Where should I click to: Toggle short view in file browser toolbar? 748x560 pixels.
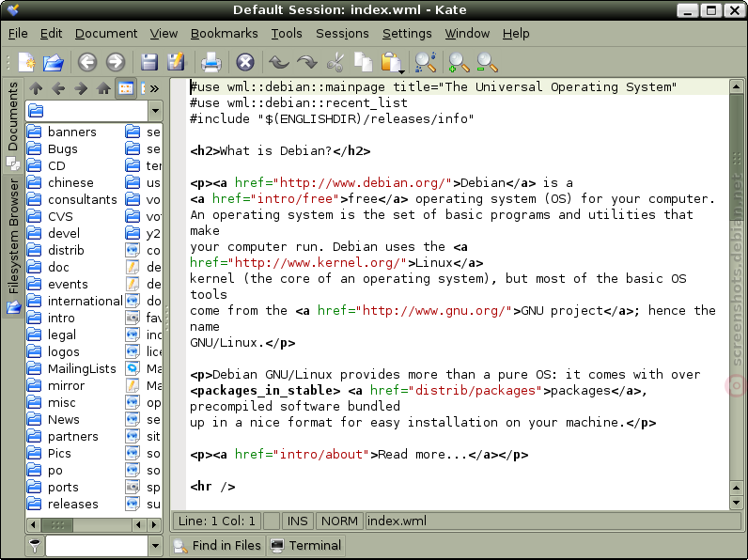tap(126, 88)
